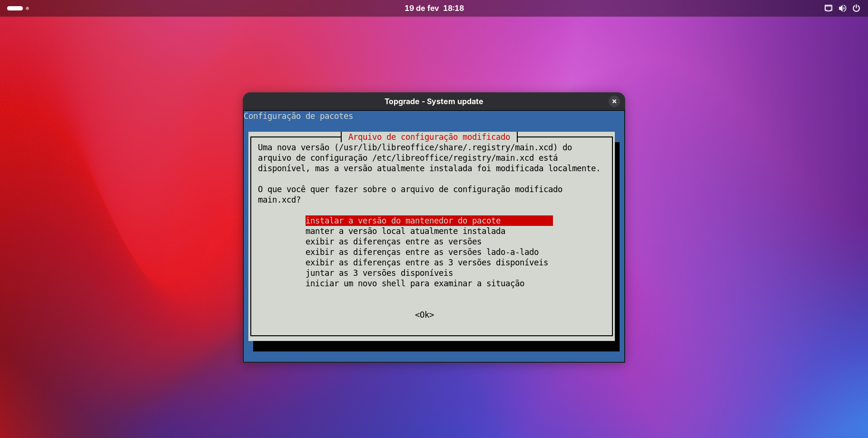Close the Topgrade - System update window

coord(614,101)
